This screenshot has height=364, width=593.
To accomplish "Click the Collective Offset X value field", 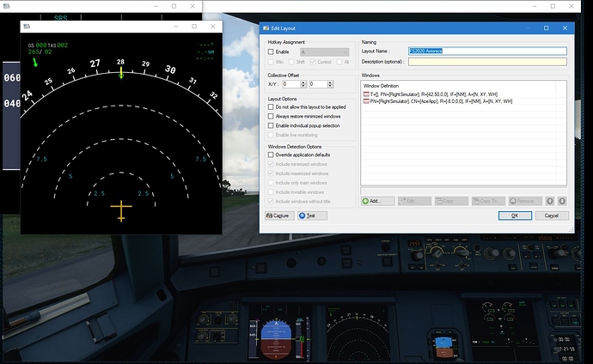I will (x=291, y=84).
